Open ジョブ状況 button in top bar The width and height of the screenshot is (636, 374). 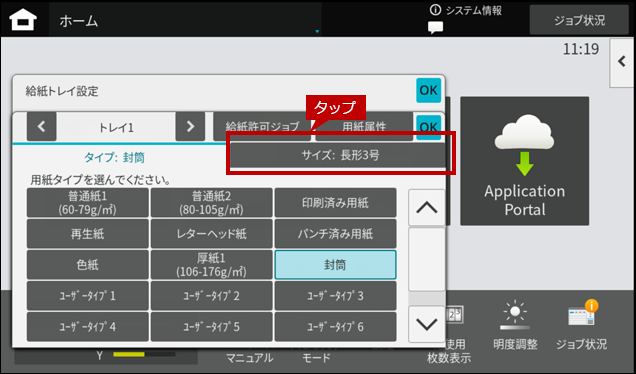579,20
